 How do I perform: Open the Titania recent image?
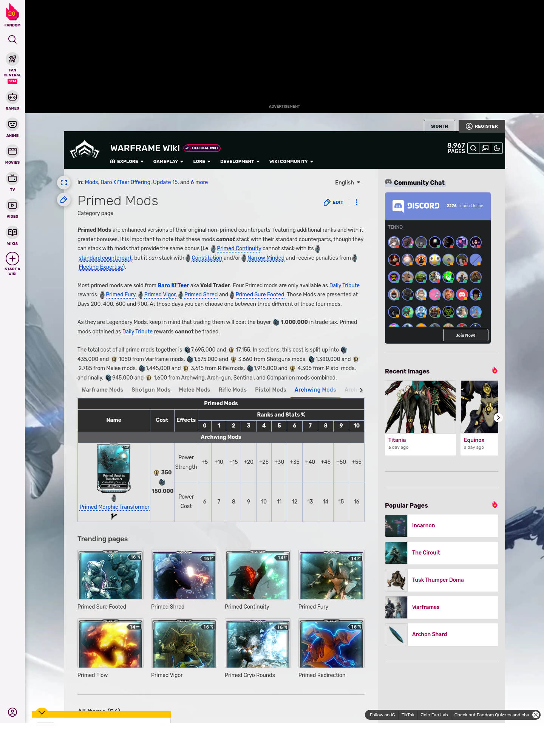tap(420, 418)
